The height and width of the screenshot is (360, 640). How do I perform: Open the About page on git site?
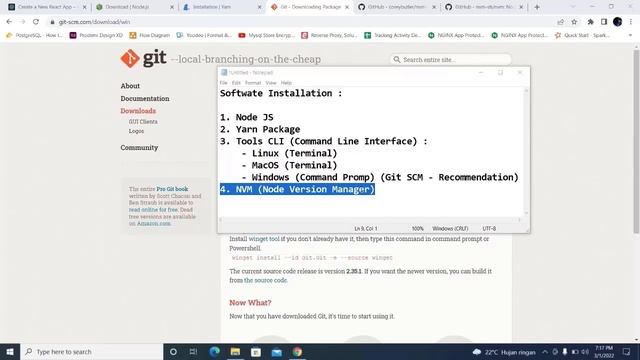[x=130, y=86]
